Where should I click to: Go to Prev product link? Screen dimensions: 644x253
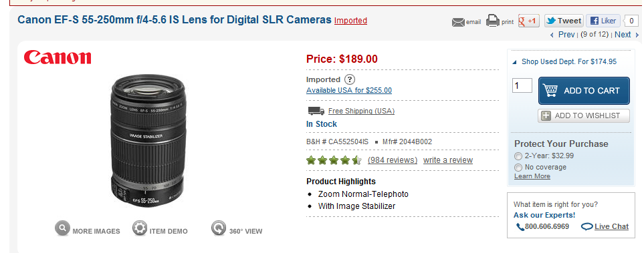tap(562, 35)
